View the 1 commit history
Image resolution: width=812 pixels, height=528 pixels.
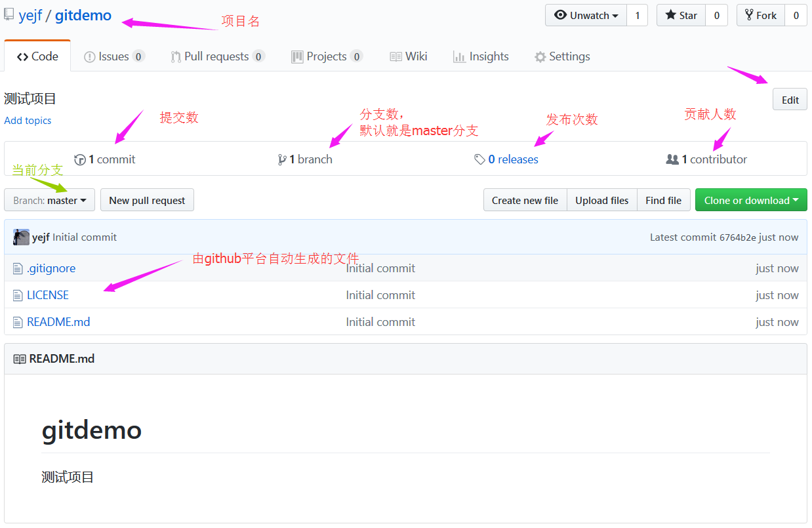(x=105, y=159)
